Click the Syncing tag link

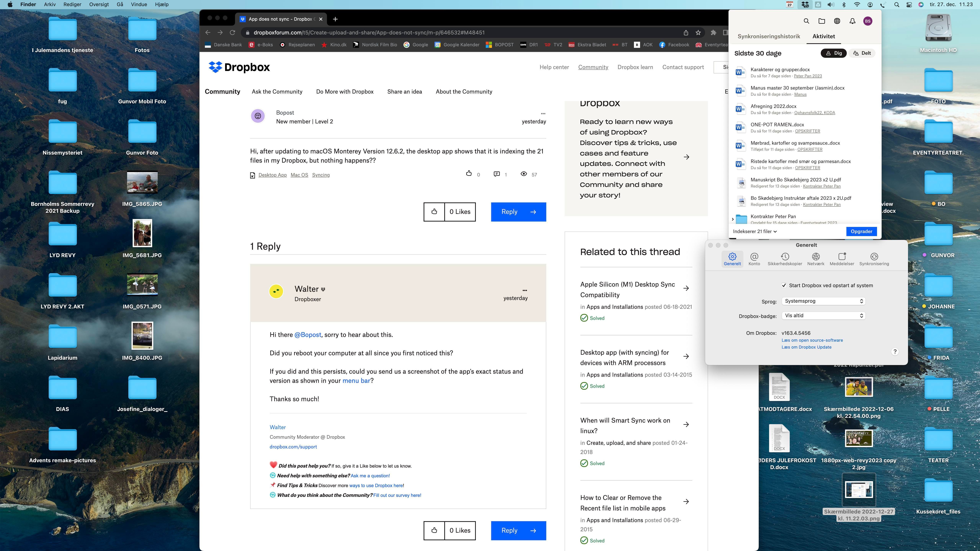[x=321, y=175]
